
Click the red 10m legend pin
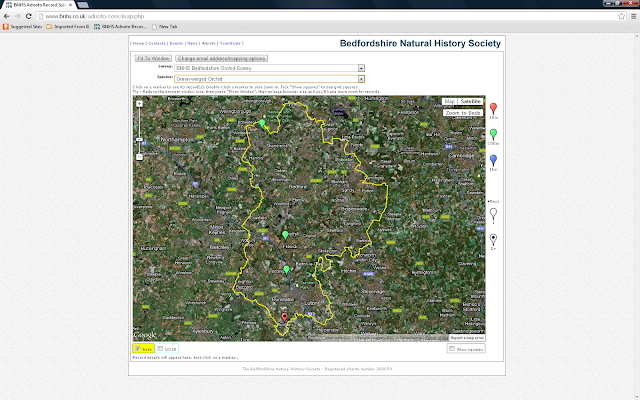[x=493, y=108]
